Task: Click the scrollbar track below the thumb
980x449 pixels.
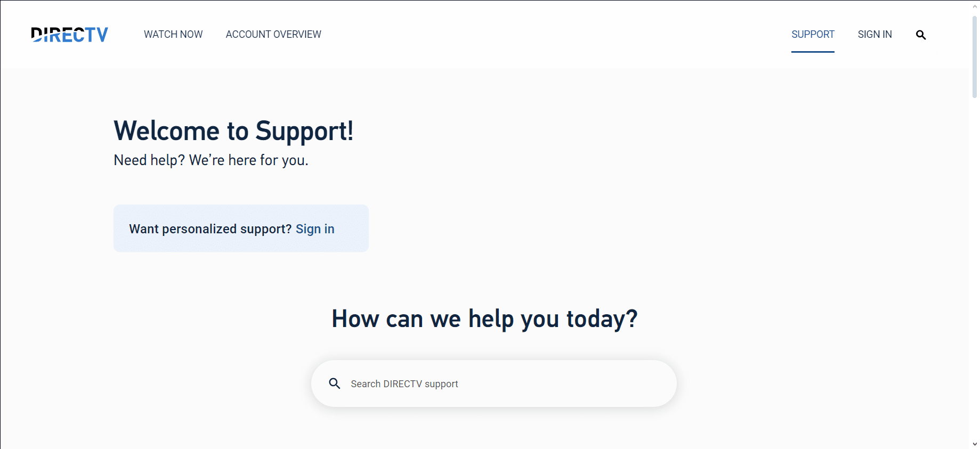Action: click(x=975, y=266)
